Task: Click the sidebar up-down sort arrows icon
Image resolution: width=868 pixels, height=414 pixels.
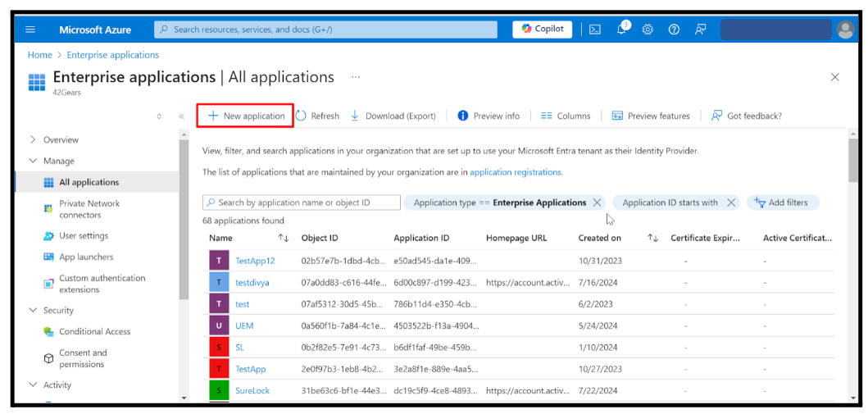Action: click(x=160, y=116)
